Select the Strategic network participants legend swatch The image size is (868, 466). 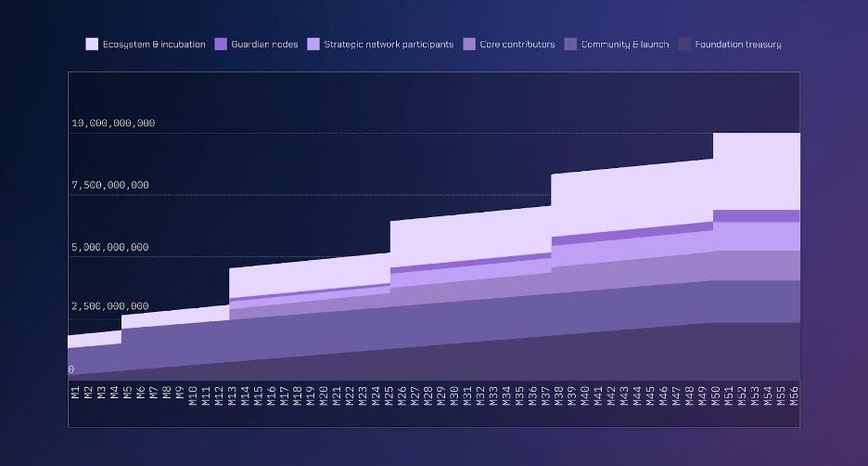click(x=313, y=45)
